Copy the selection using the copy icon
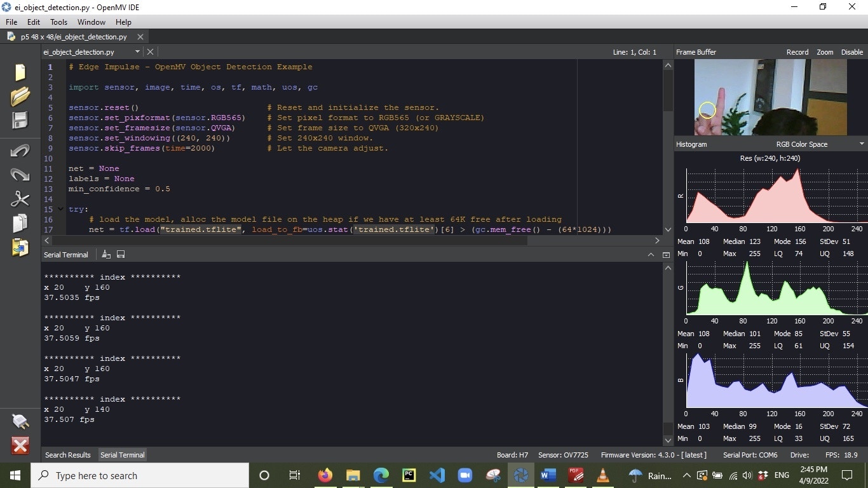The width and height of the screenshot is (868, 488). [x=20, y=223]
